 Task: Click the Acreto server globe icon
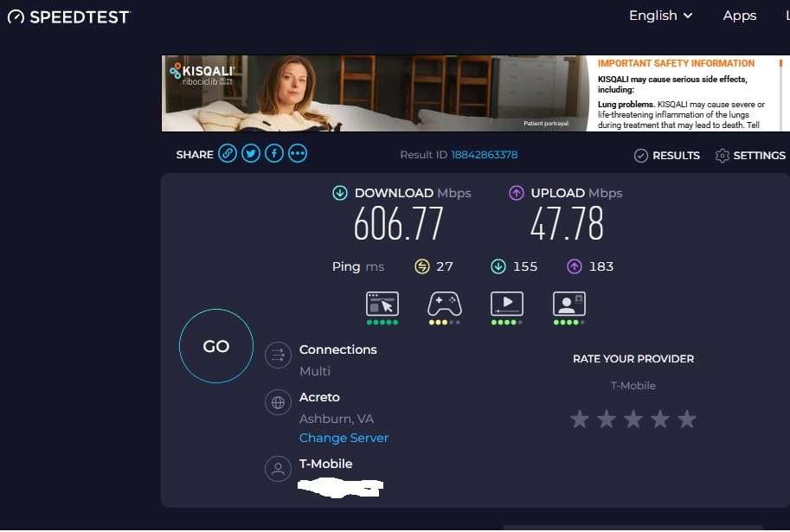278,401
